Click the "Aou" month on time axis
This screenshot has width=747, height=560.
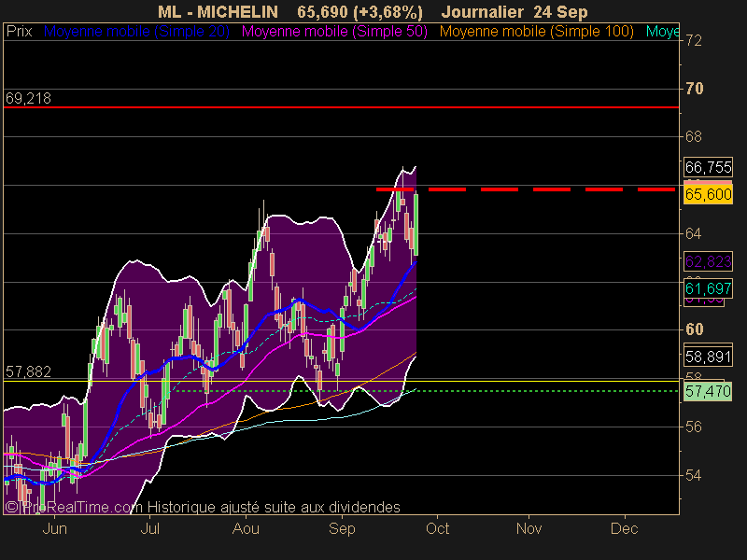tap(246, 529)
